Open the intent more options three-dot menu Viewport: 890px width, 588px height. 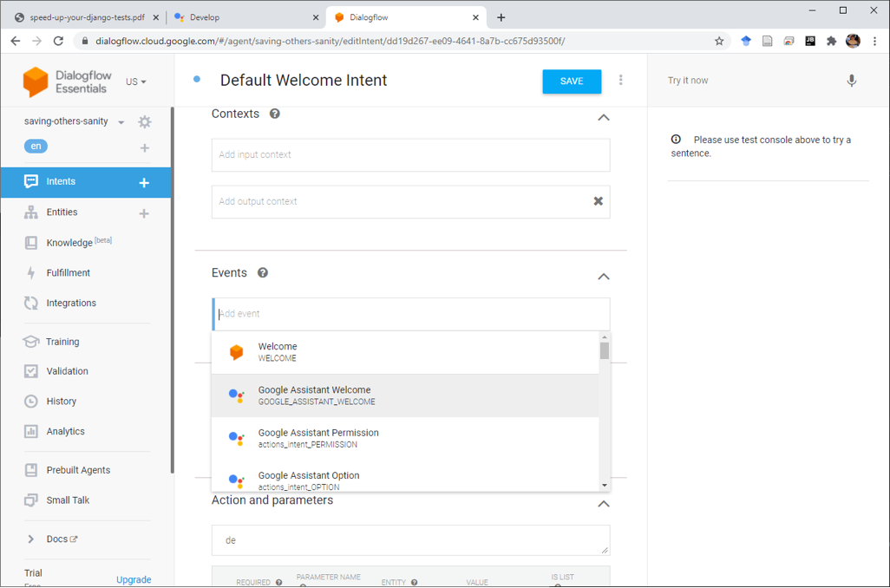(620, 80)
